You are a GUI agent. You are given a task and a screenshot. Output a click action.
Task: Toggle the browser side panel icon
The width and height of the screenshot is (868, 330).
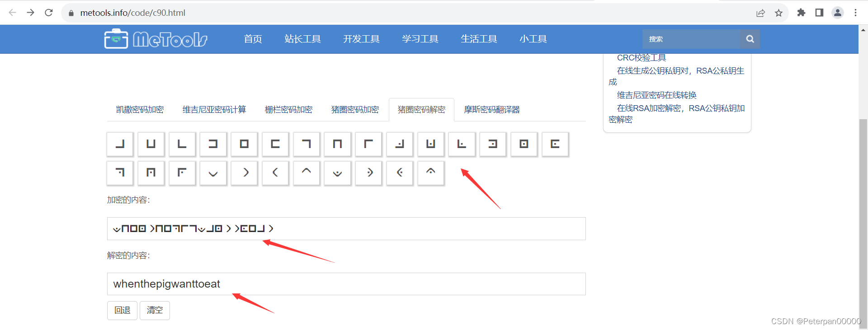pyautogui.click(x=819, y=13)
